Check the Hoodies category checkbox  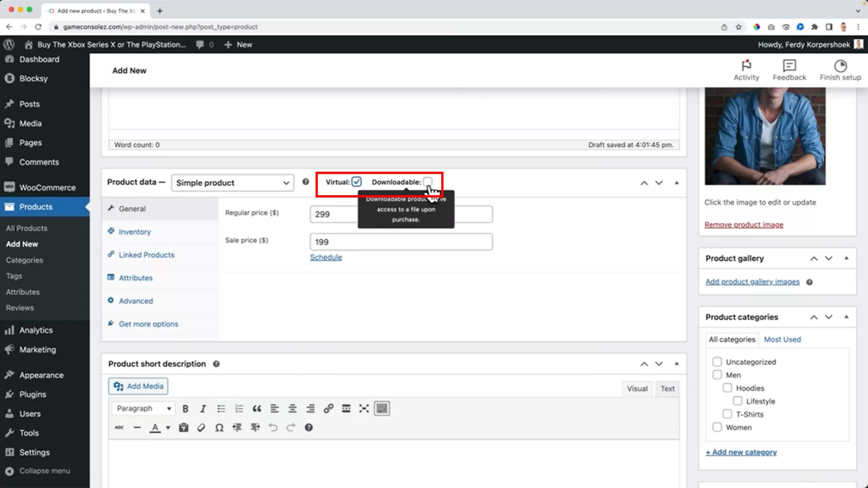(x=727, y=388)
